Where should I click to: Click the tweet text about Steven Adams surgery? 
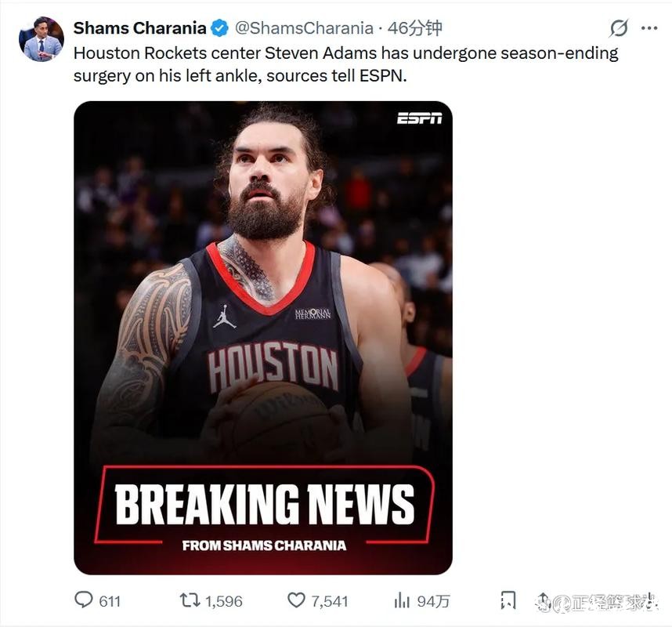346,65
